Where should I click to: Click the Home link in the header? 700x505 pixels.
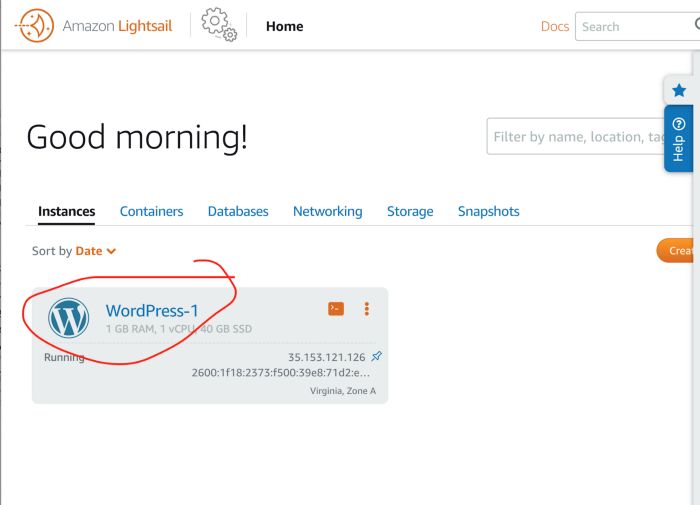coord(284,26)
